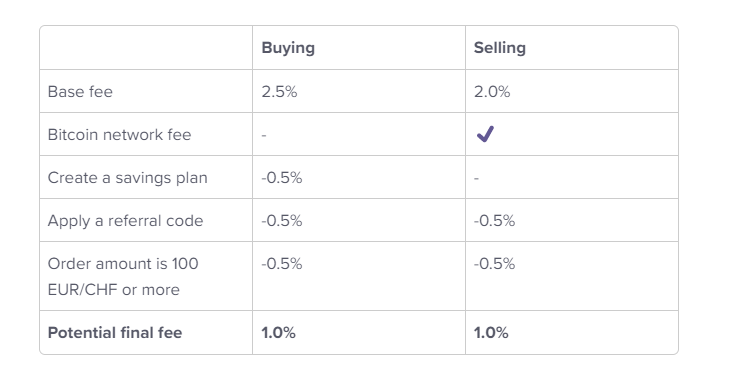Screen dimensions: 739x377
Task: Select the Buying column header
Action: (288, 48)
